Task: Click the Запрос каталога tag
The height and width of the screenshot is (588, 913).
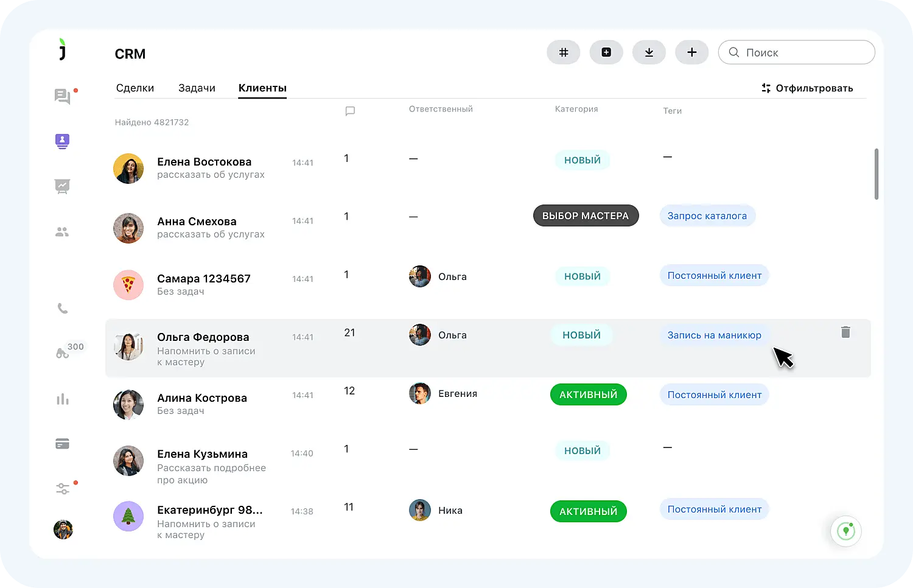Action: tap(707, 215)
